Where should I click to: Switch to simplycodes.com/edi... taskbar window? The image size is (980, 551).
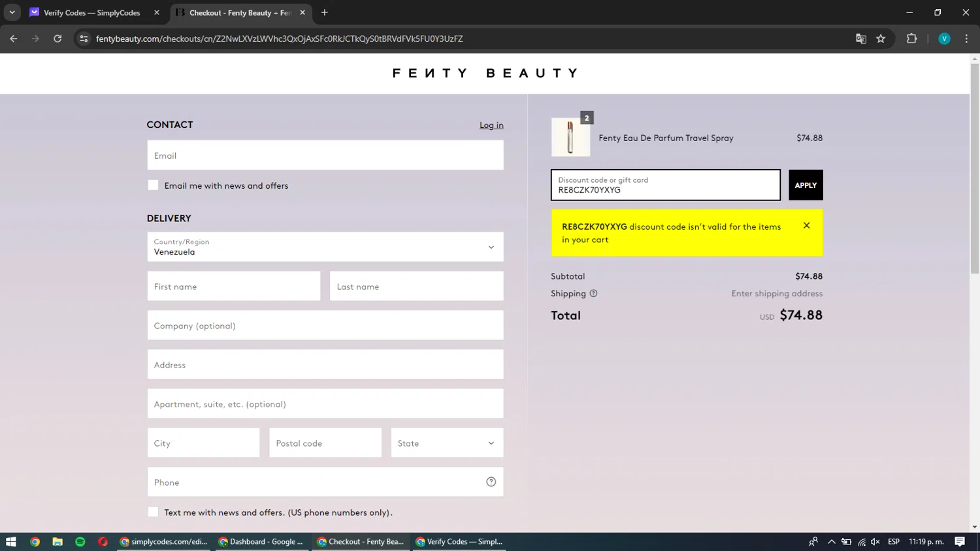tap(163, 542)
